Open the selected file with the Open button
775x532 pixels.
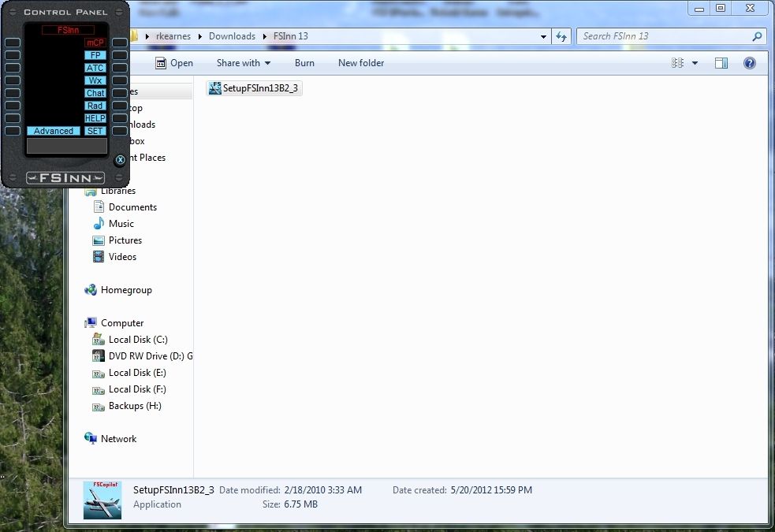point(174,63)
